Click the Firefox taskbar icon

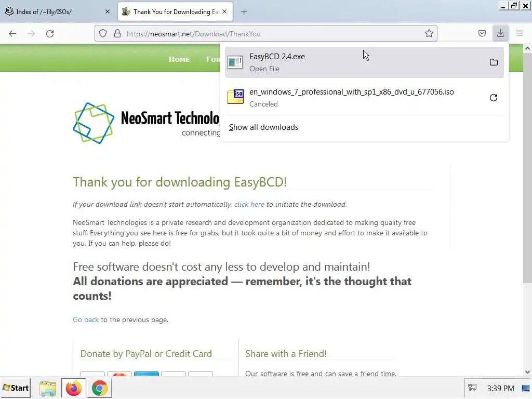[73, 388]
